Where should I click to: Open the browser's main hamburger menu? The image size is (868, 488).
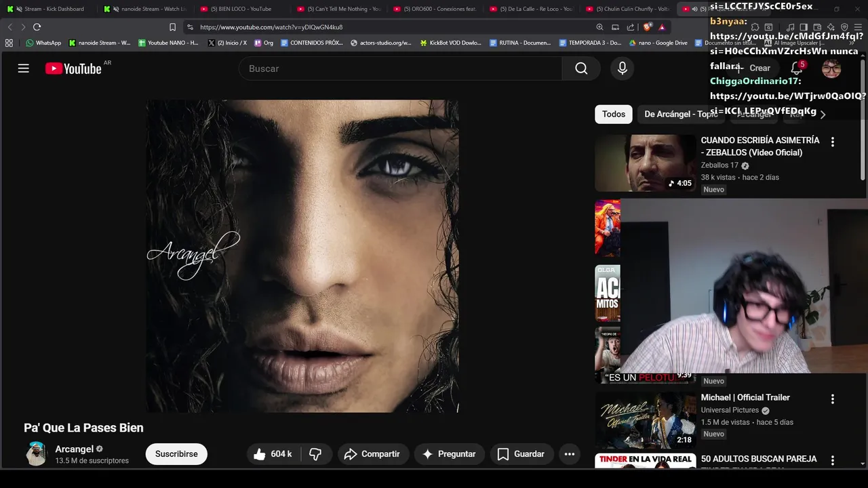(x=858, y=27)
